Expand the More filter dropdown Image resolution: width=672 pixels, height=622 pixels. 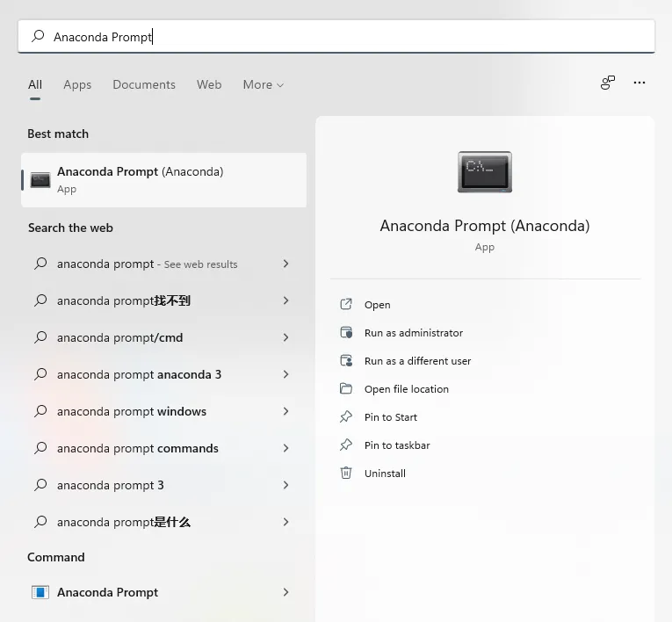(263, 84)
